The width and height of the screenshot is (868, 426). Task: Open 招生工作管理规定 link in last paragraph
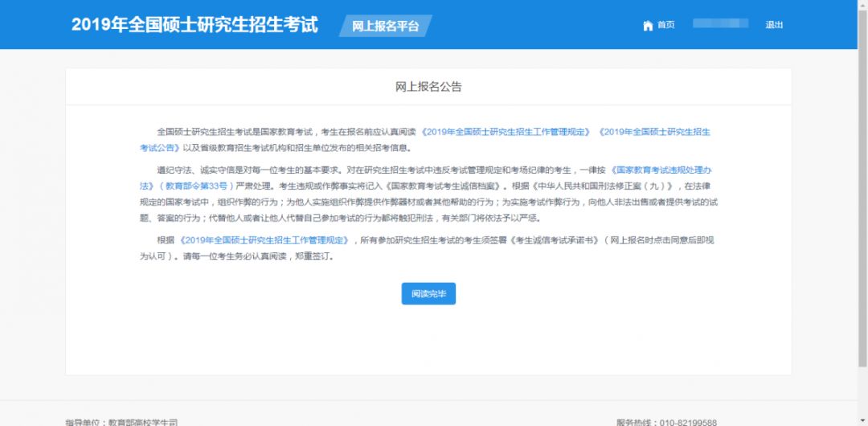[x=264, y=240]
